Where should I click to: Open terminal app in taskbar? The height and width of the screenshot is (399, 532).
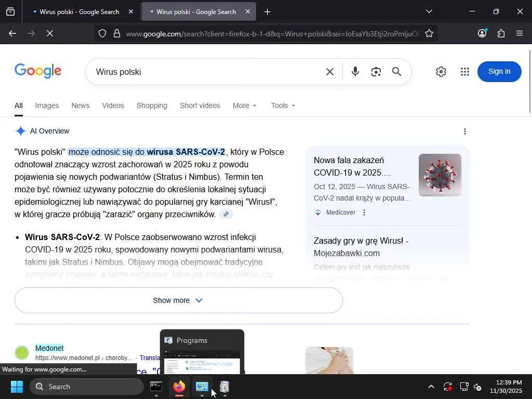coord(156,387)
